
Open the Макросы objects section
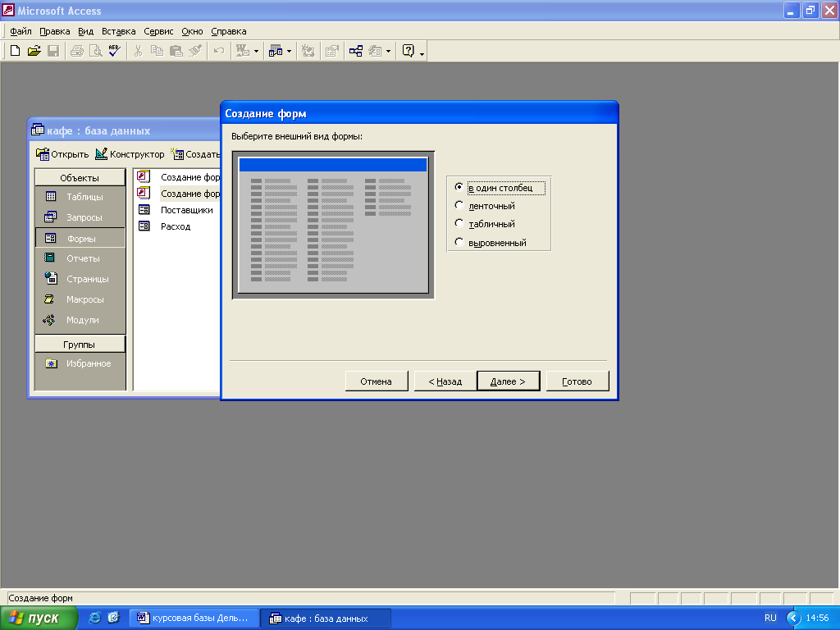pos(51,299)
